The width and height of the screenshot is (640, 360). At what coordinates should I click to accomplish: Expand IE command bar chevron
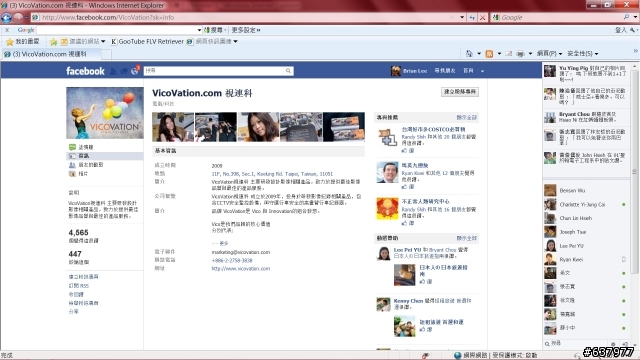pos(636,51)
